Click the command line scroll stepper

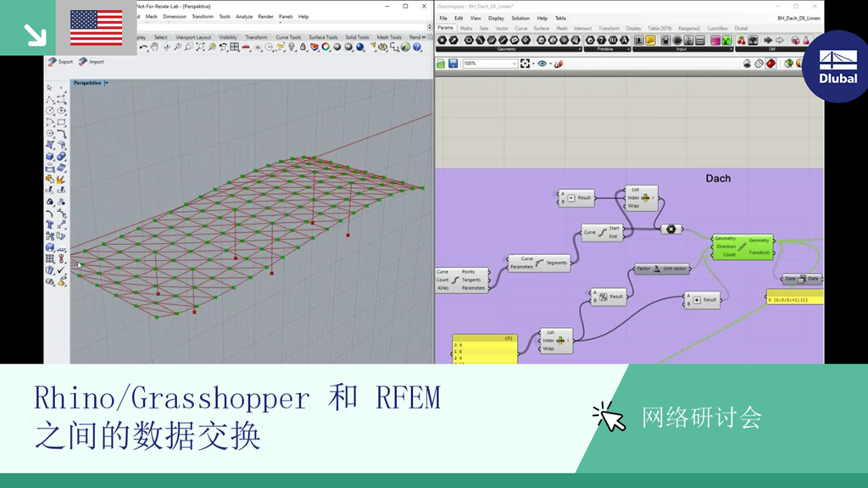pos(430,26)
